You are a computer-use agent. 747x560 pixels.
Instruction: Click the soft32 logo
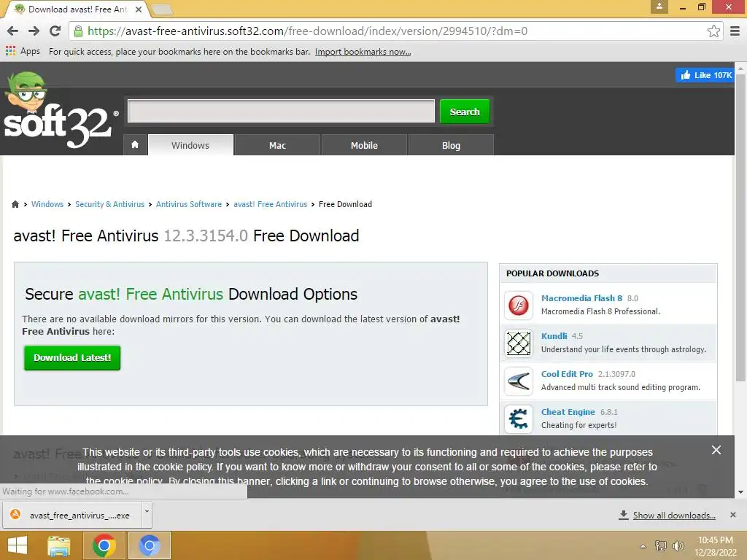click(x=60, y=111)
